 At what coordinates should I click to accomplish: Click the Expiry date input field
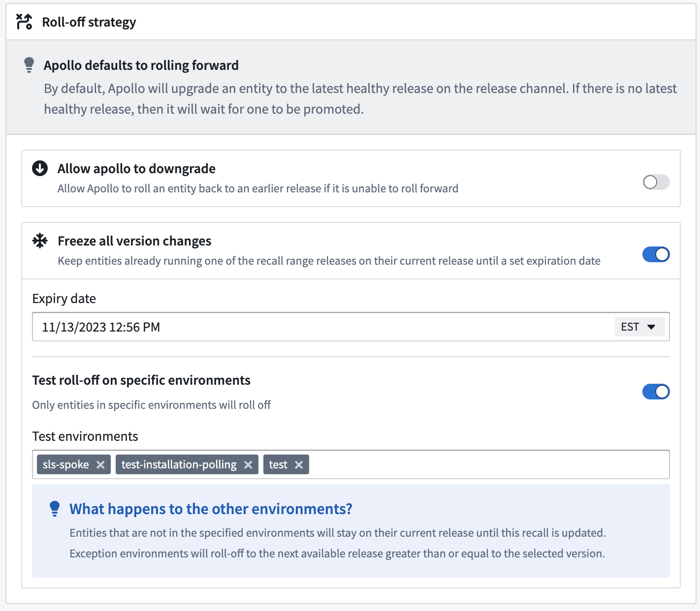click(x=351, y=327)
